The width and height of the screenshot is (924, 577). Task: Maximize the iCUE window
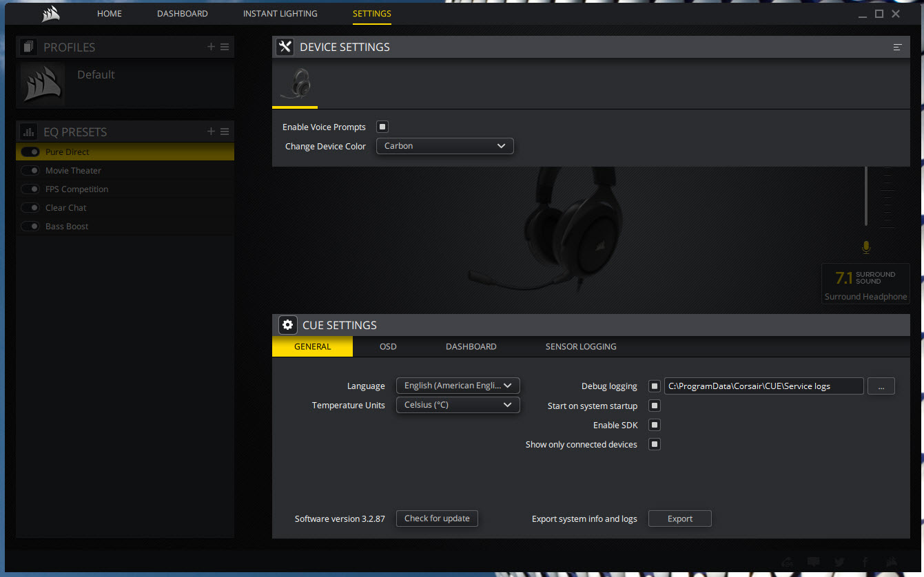pos(879,14)
